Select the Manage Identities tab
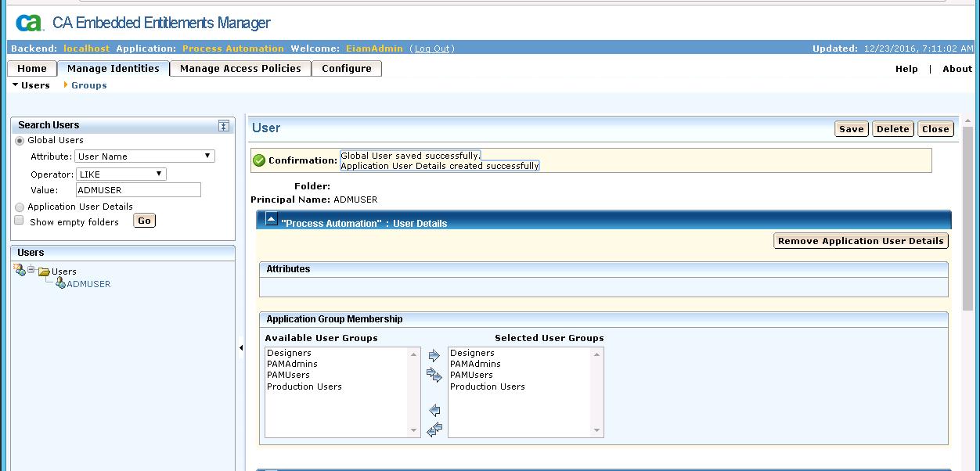The image size is (980, 471). click(113, 69)
